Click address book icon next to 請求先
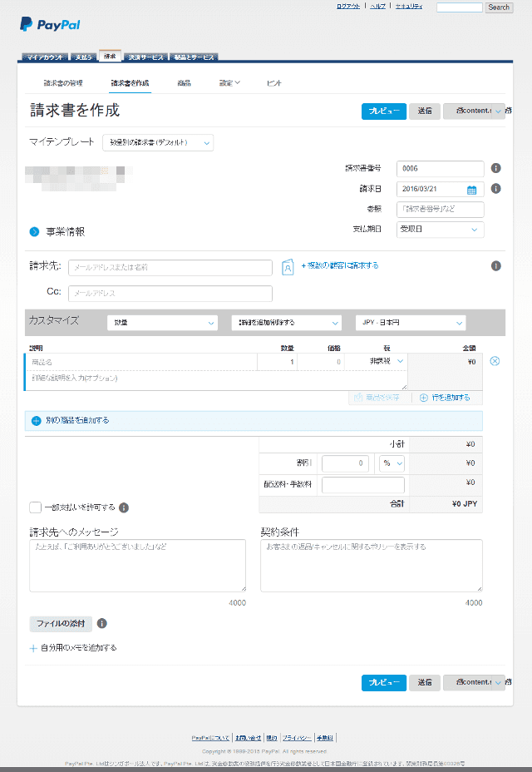Screen dimensions: 532x772 click(288, 267)
